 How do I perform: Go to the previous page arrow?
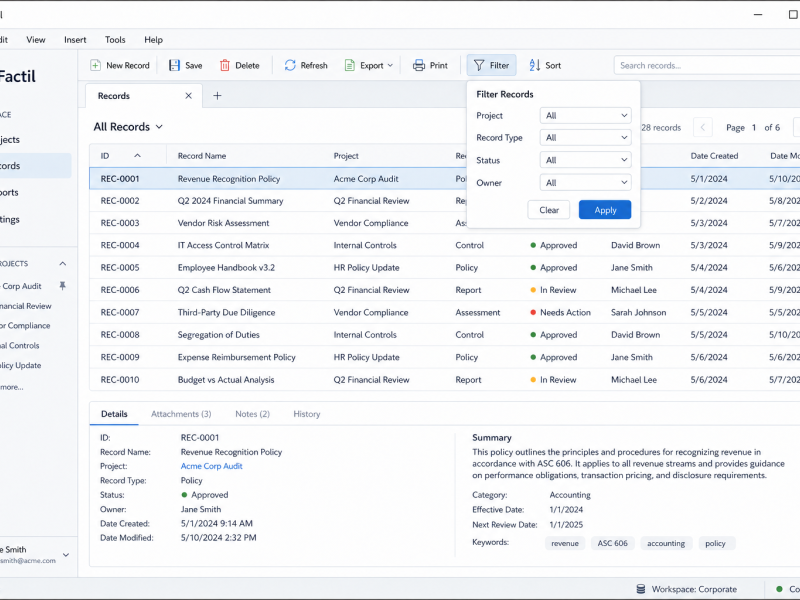[x=703, y=128]
